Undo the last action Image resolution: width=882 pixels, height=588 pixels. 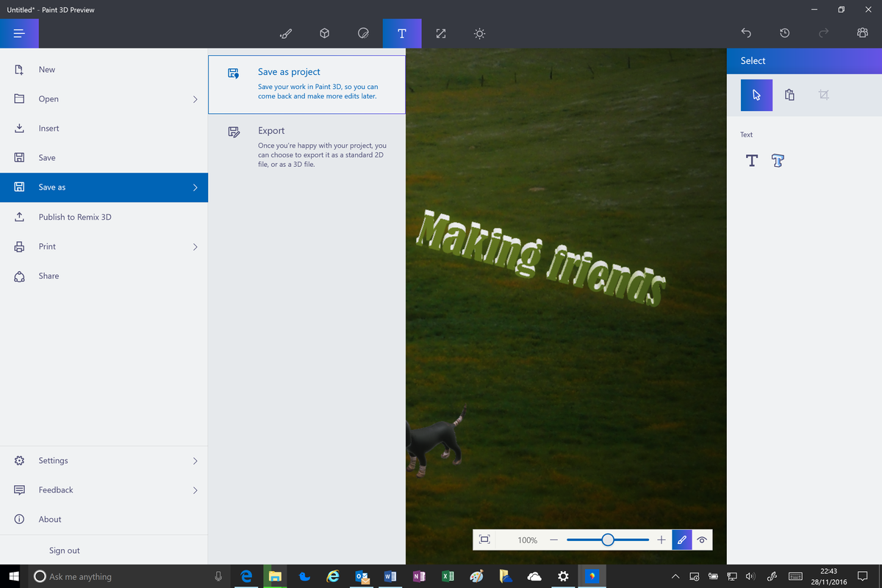pos(746,33)
